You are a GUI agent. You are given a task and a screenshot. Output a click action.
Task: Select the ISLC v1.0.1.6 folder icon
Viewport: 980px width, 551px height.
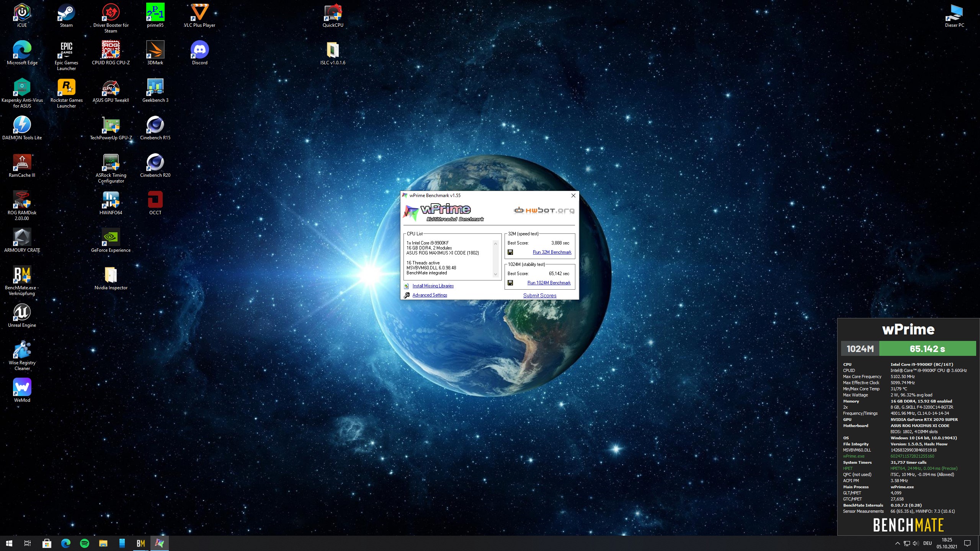click(x=333, y=53)
